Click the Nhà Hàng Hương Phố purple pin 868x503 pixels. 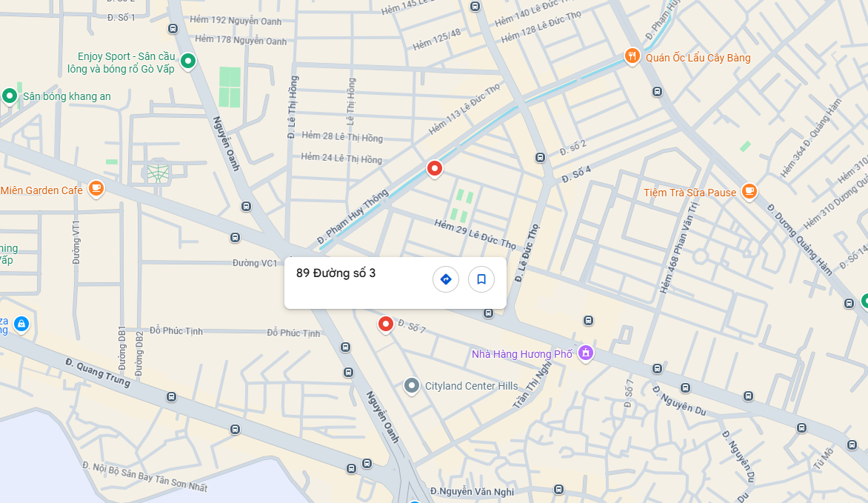[586, 353]
